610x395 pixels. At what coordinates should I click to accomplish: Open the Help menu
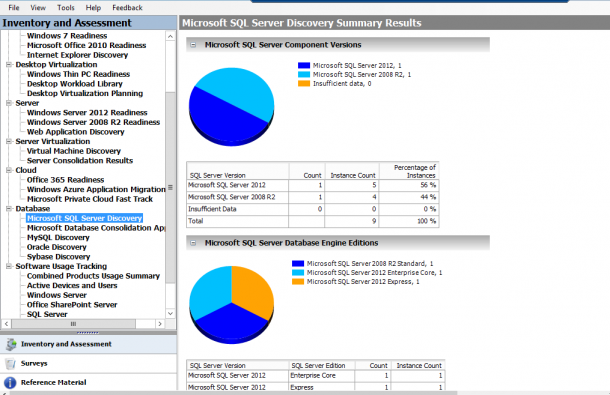click(93, 7)
